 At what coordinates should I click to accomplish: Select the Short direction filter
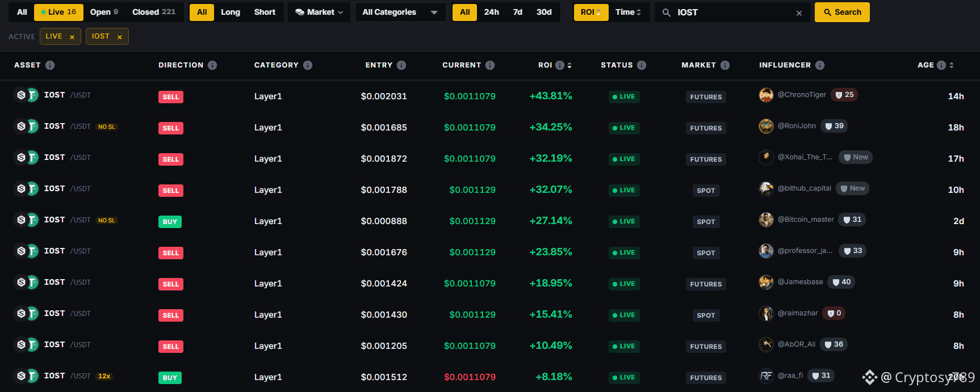click(265, 12)
